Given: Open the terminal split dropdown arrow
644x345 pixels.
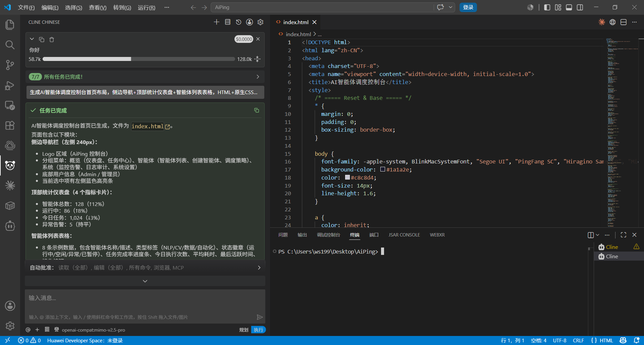Looking at the screenshot, I should coord(597,235).
